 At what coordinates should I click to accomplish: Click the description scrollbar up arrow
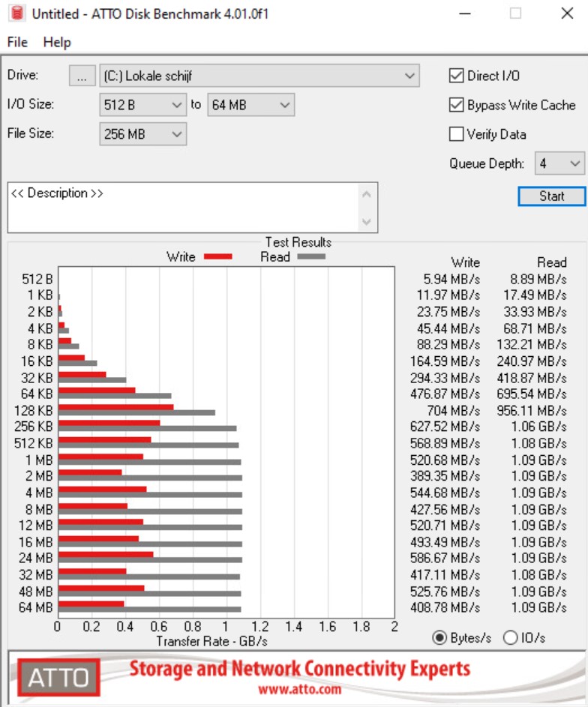[x=367, y=194]
